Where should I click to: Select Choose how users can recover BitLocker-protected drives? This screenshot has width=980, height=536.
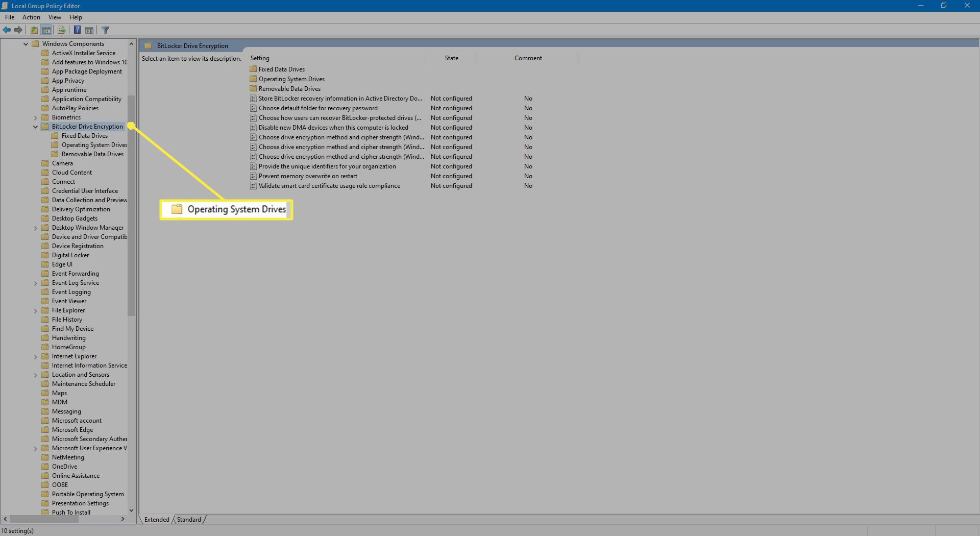click(x=340, y=118)
